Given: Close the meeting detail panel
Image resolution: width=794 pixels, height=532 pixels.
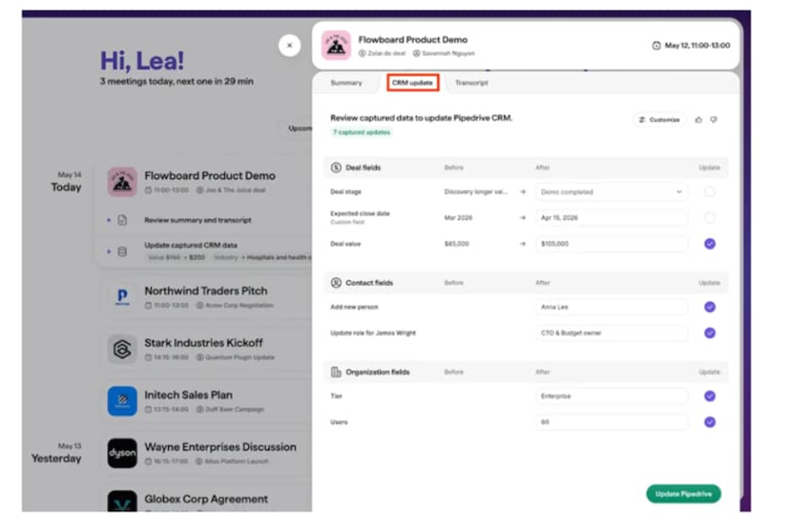Looking at the screenshot, I should click(x=289, y=46).
